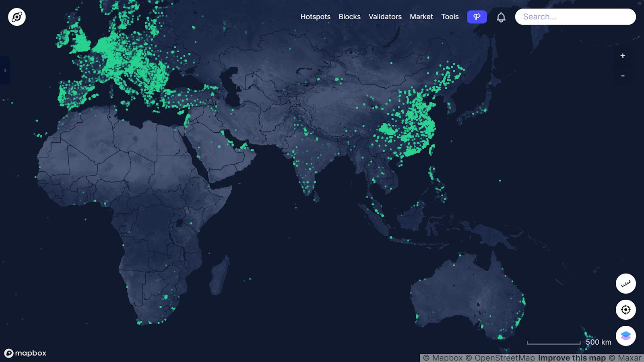Zoom in the map with plus
Viewport: 644px width, 362px height.
click(623, 56)
